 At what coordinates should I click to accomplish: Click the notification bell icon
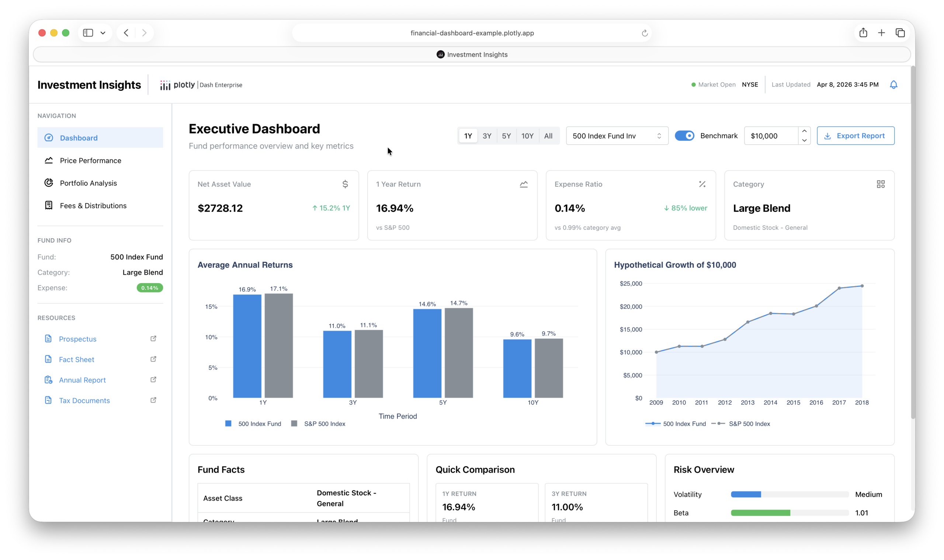tap(893, 84)
